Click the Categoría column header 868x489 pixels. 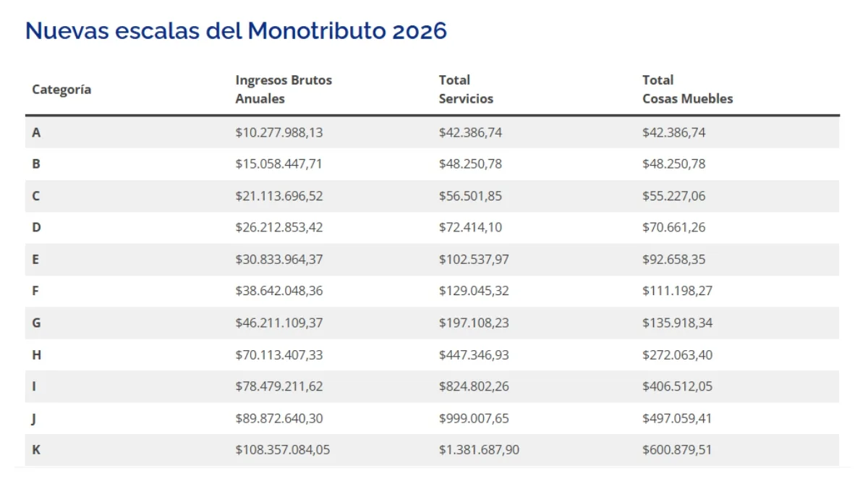61,90
